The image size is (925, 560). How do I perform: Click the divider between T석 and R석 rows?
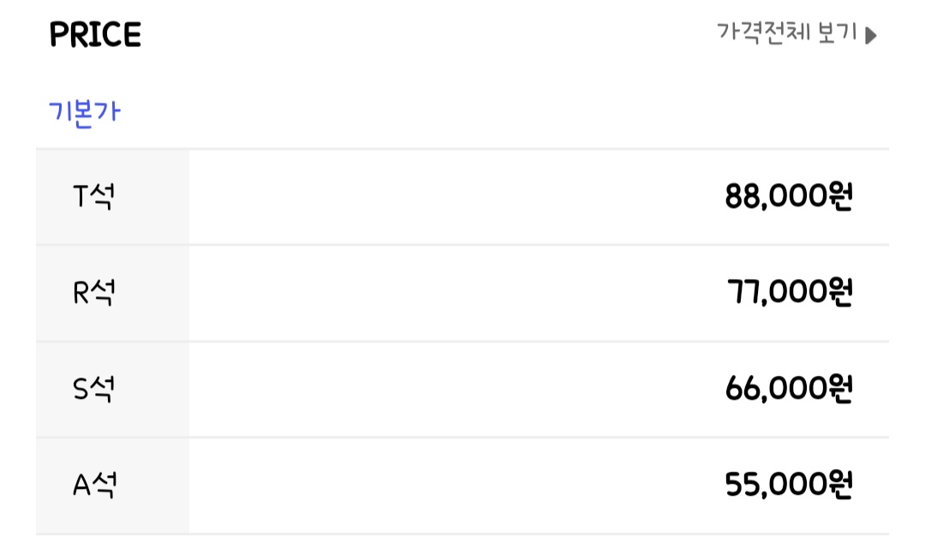(x=462, y=245)
